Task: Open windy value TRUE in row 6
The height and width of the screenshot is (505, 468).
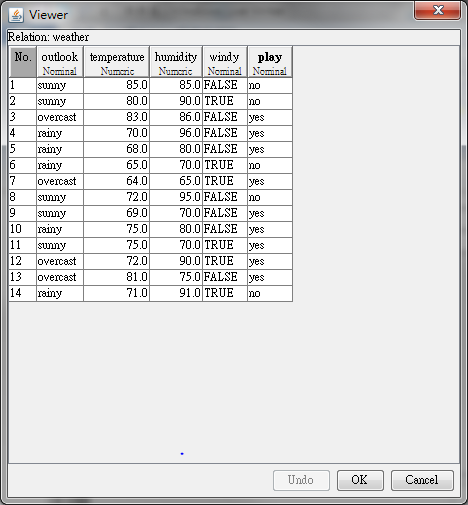Action: (x=225, y=165)
